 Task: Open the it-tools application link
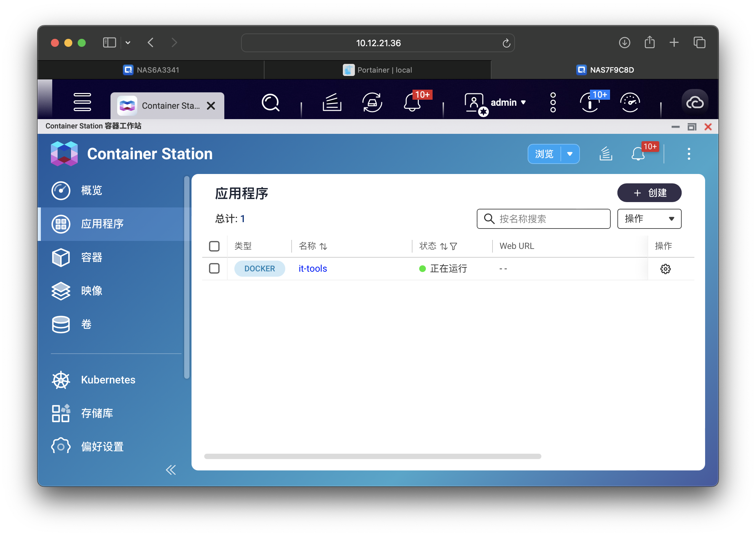pyautogui.click(x=313, y=268)
